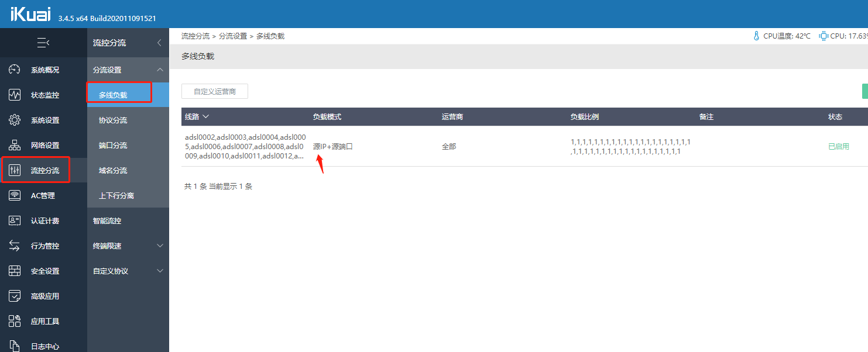The height and width of the screenshot is (352, 868).
Task: Click 多线负载 in the breadcrumb
Action: (x=270, y=36)
